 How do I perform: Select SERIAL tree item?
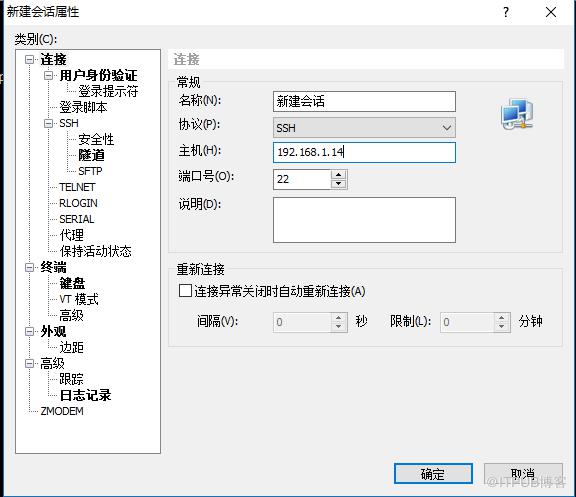point(76,219)
